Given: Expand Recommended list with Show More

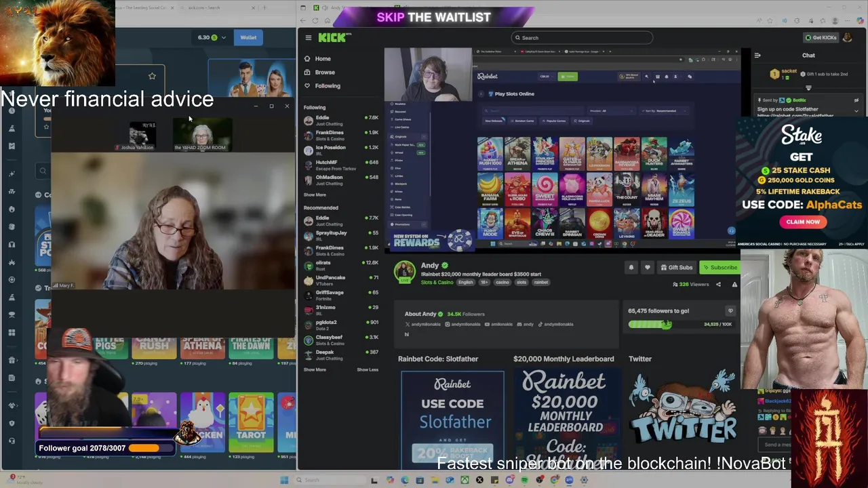Looking at the screenshot, I should pyautogui.click(x=315, y=370).
